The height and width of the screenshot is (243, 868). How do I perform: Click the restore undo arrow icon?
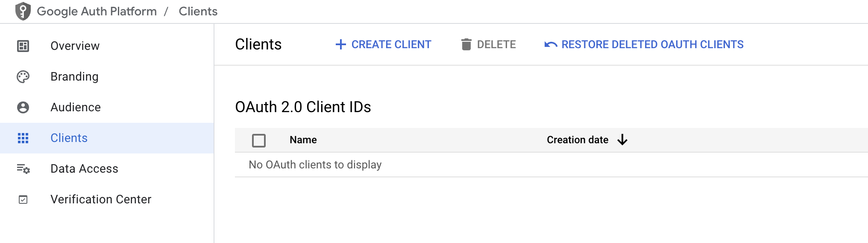(551, 44)
